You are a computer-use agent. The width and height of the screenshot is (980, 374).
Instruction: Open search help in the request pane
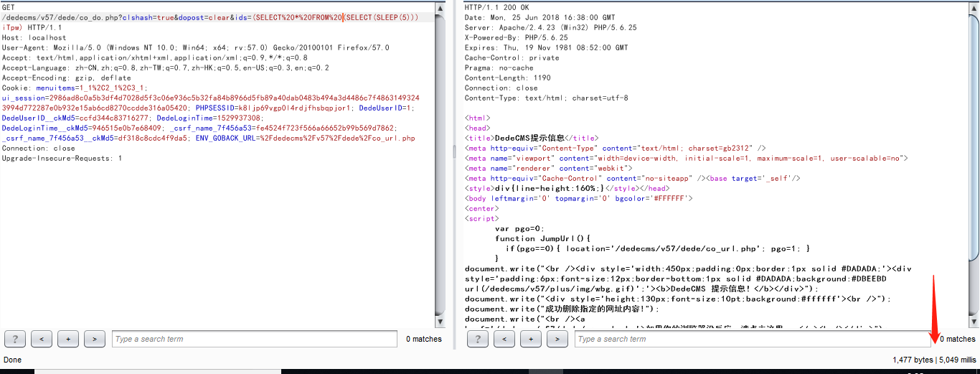click(x=15, y=339)
